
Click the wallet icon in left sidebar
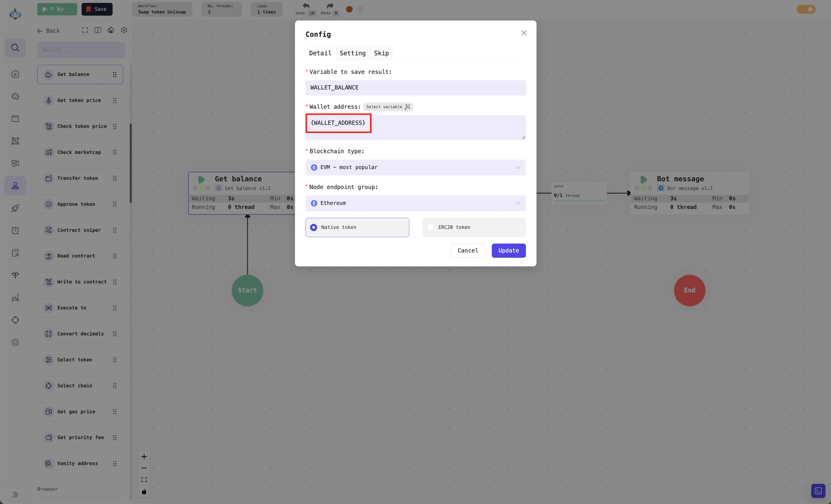pos(15,118)
